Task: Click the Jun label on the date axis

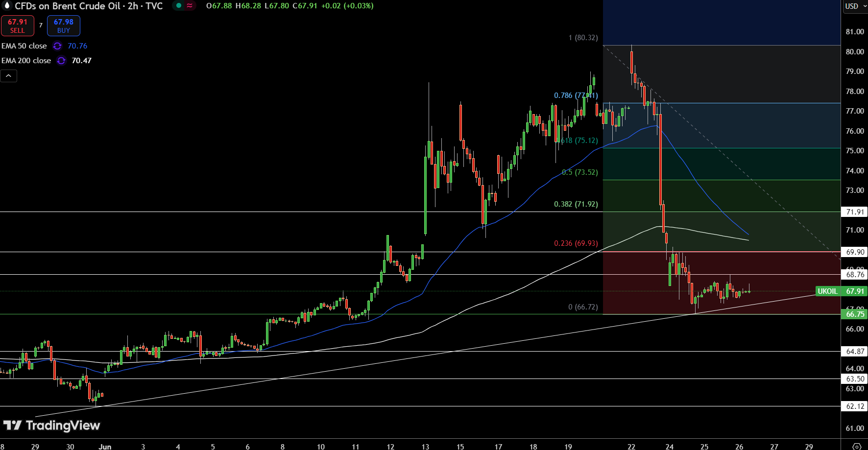Action: [105, 447]
